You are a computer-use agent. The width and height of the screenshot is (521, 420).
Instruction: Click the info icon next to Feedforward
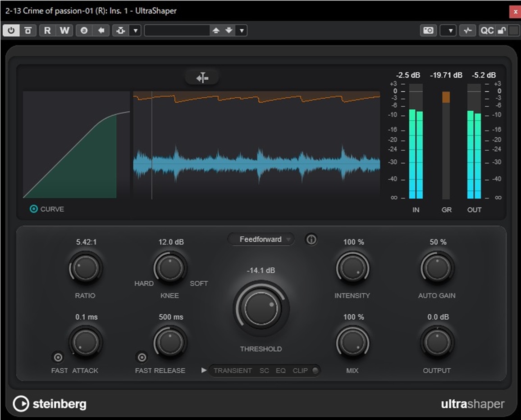coord(311,239)
